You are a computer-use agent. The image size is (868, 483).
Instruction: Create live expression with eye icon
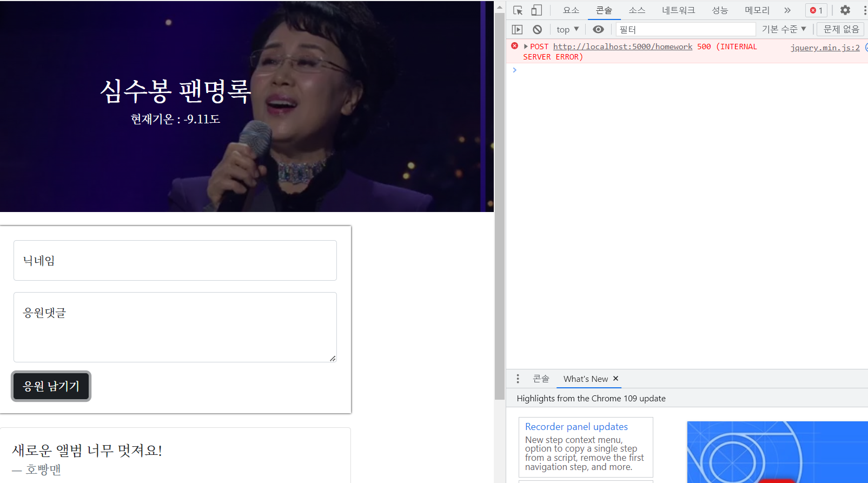pyautogui.click(x=598, y=29)
